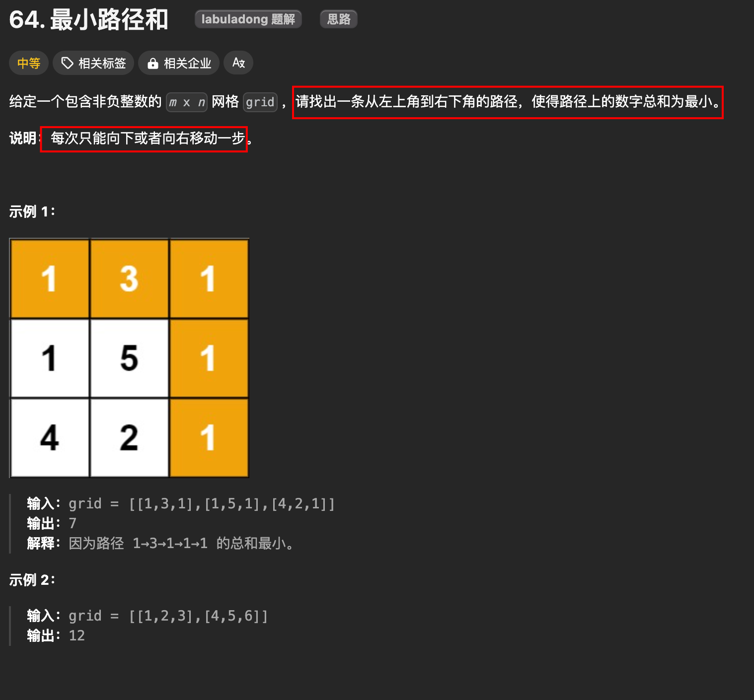Click the problem title 64. 最小路径和
This screenshot has height=700, width=754.
[88, 20]
